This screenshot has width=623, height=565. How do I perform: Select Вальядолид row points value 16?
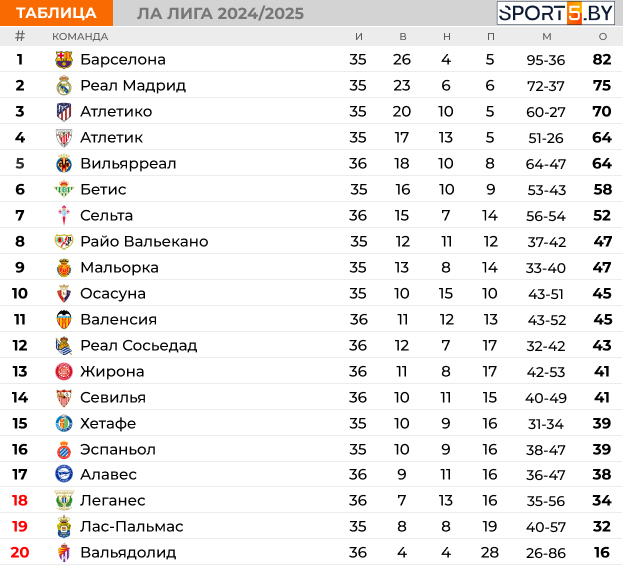click(602, 552)
